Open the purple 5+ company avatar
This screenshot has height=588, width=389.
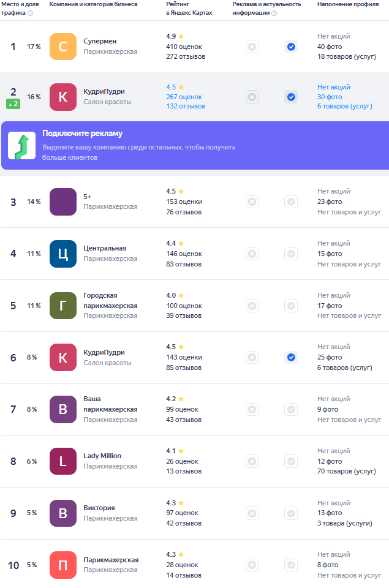click(x=63, y=202)
